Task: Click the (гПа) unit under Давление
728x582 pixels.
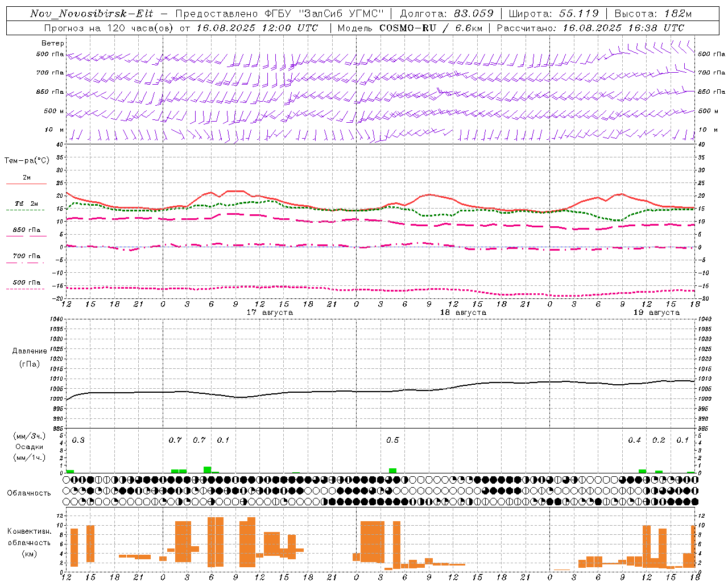Action: click(30, 364)
